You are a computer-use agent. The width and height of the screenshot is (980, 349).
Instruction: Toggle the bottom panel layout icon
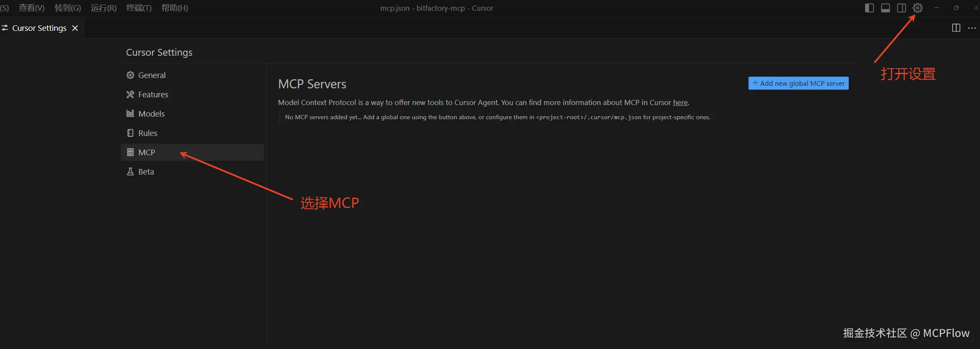pos(885,8)
